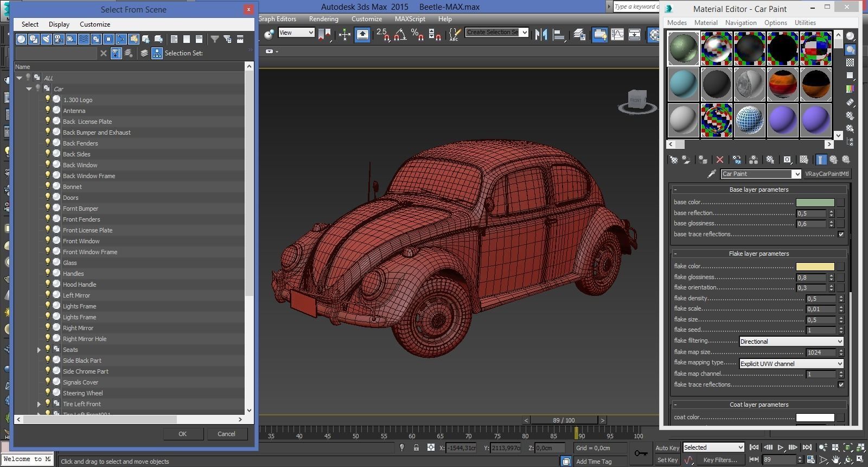Click the Pick Material eyedropper icon
This screenshot has width=868, height=467.
(712, 174)
